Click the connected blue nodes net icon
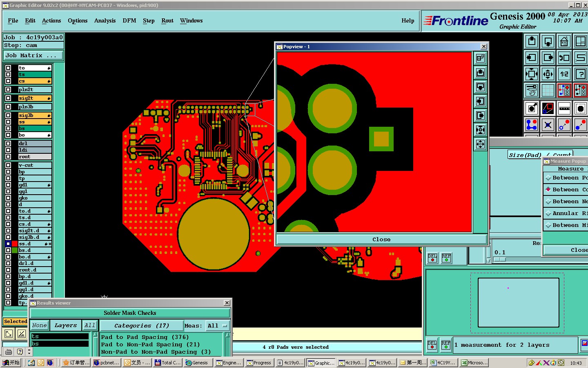 [x=532, y=125]
